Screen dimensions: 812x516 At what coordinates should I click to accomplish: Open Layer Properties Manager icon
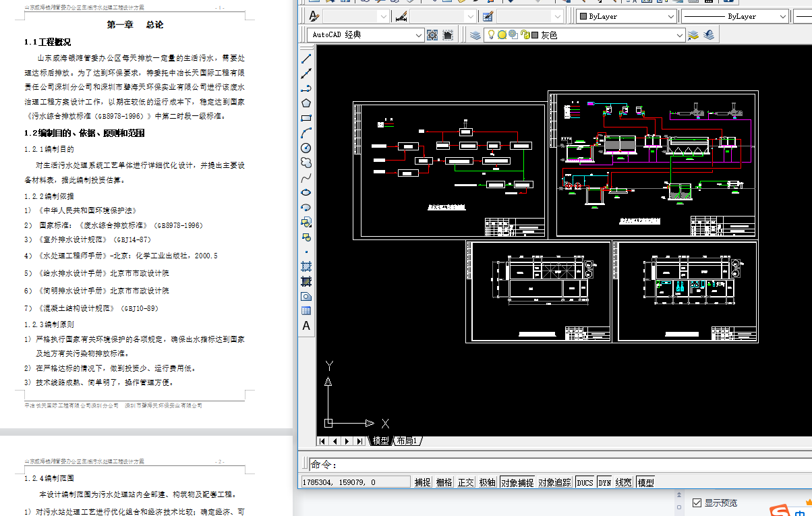point(475,34)
